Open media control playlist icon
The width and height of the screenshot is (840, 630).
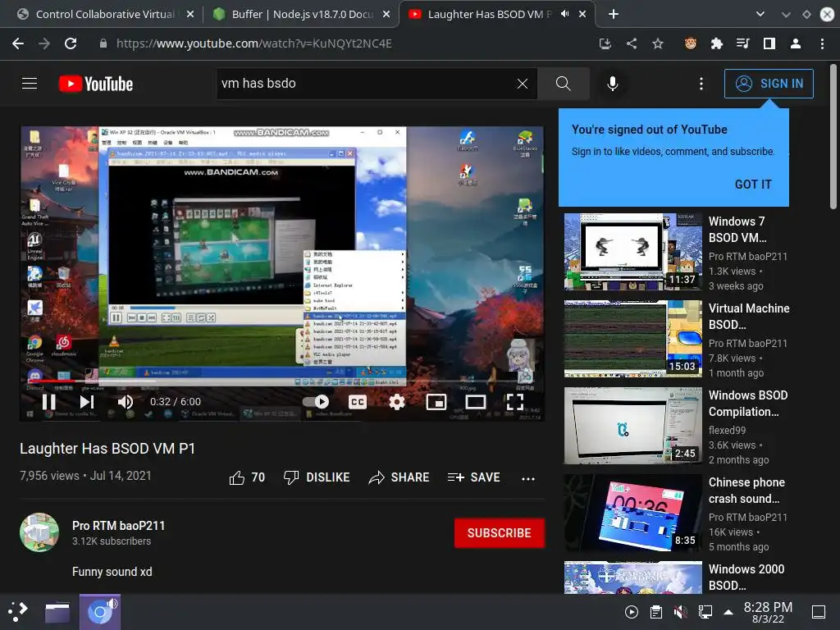click(743, 43)
